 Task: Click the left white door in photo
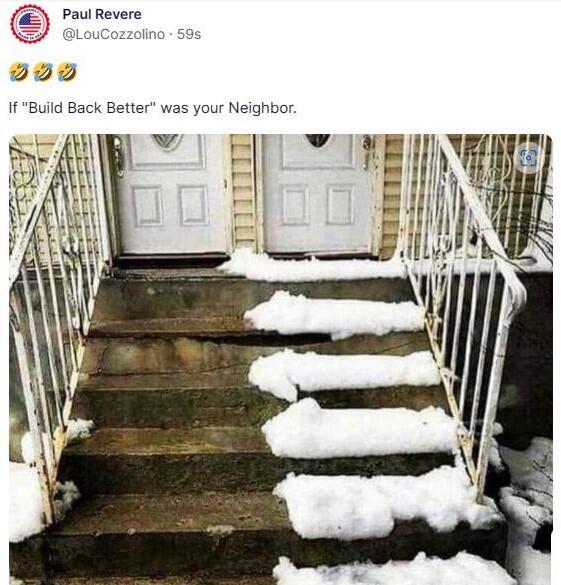tap(171, 193)
